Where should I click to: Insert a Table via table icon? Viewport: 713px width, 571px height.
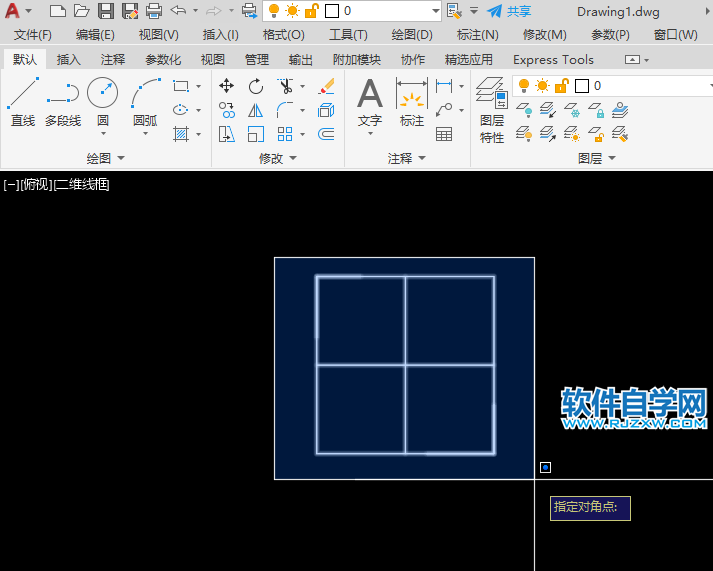[x=444, y=134]
